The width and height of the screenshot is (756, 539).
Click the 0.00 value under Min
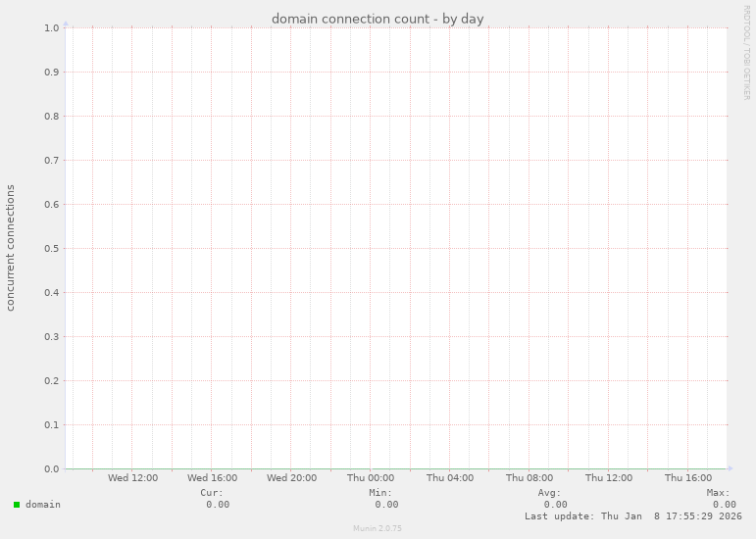point(386,505)
